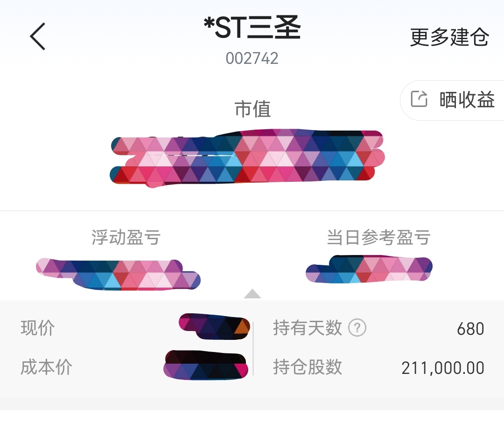Tap the share icon beside 晒收益
This screenshot has height=421, width=504.
point(419,99)
